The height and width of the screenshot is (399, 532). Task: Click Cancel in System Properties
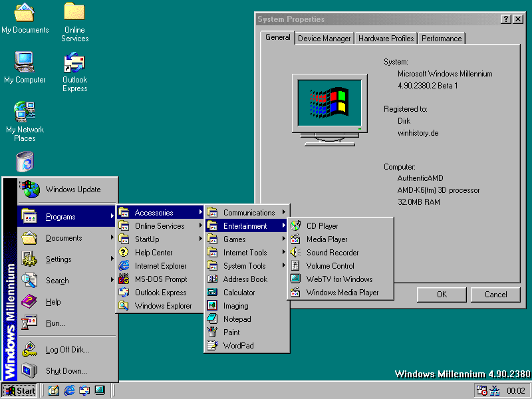tap(495, 295)
